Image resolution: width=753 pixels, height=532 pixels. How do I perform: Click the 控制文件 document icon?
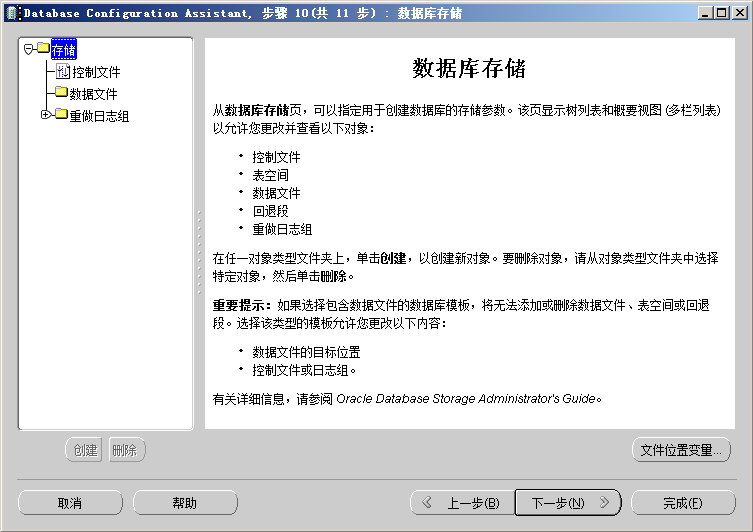tap(63, 71)
